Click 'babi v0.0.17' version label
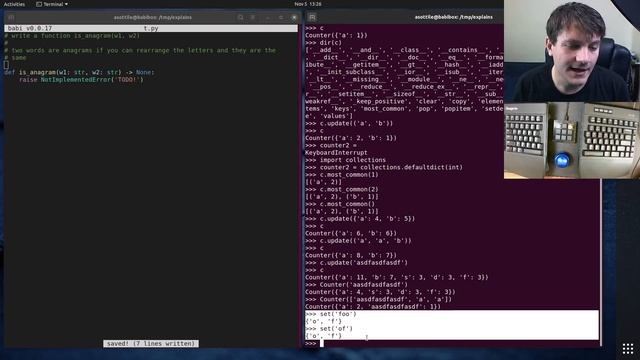 (30, 29)
